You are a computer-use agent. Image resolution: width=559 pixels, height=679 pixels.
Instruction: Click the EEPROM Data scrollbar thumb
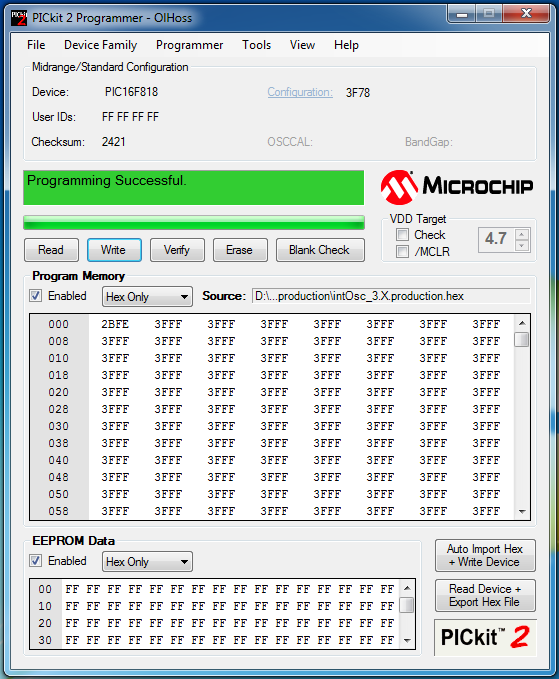407,605
